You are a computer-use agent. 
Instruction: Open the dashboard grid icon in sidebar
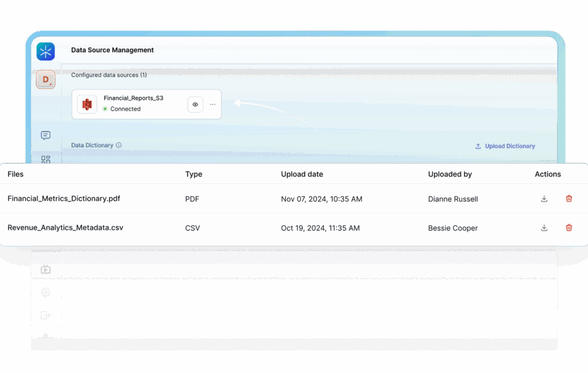click(45, 159)
